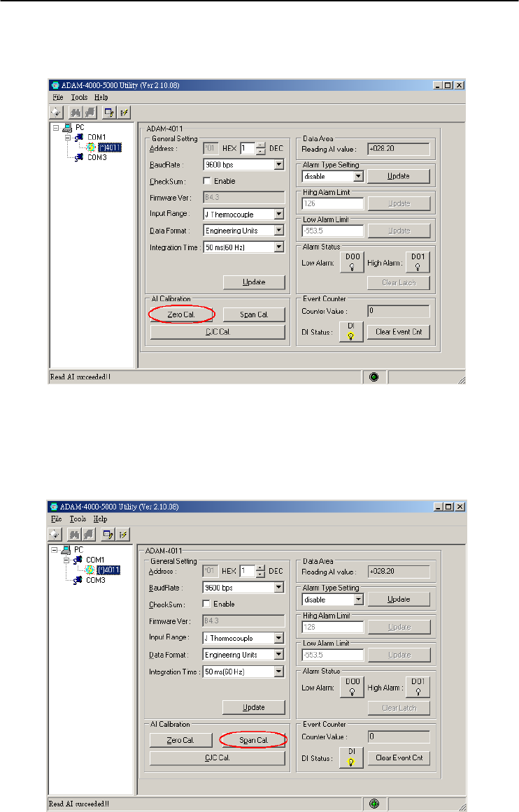Click the PC computer icon in bottom window tree
The image size is (519, 812).
point(66,550)
